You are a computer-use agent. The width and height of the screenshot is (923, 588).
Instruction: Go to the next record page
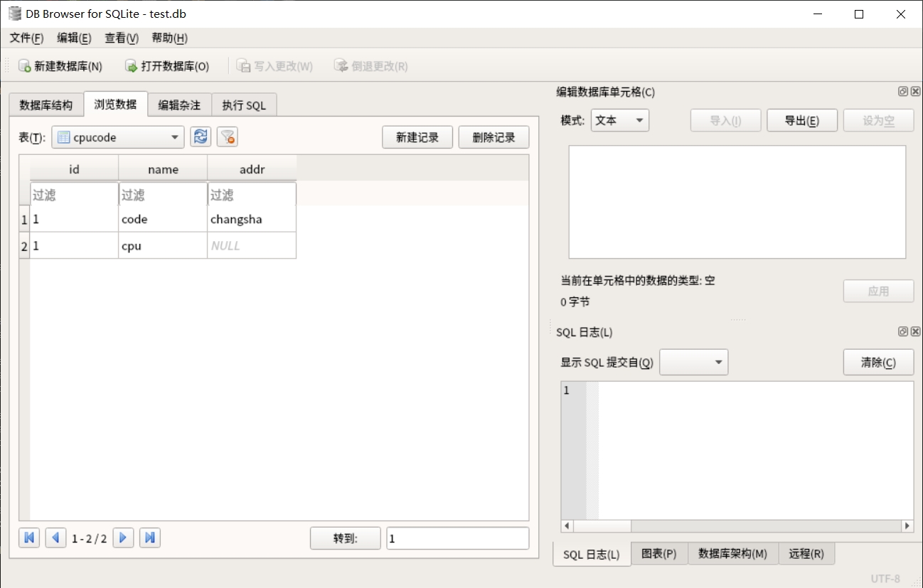pyautogui.click(x=123, y=538)
